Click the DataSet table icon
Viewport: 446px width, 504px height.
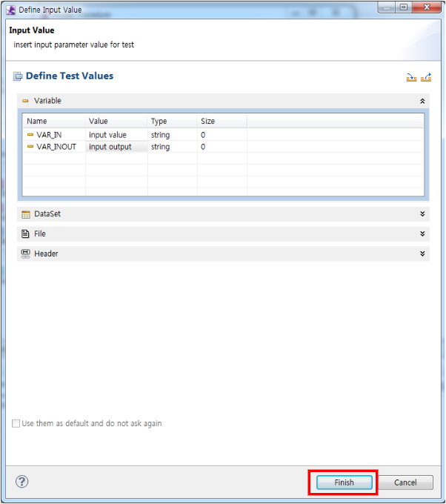point(26,214)
